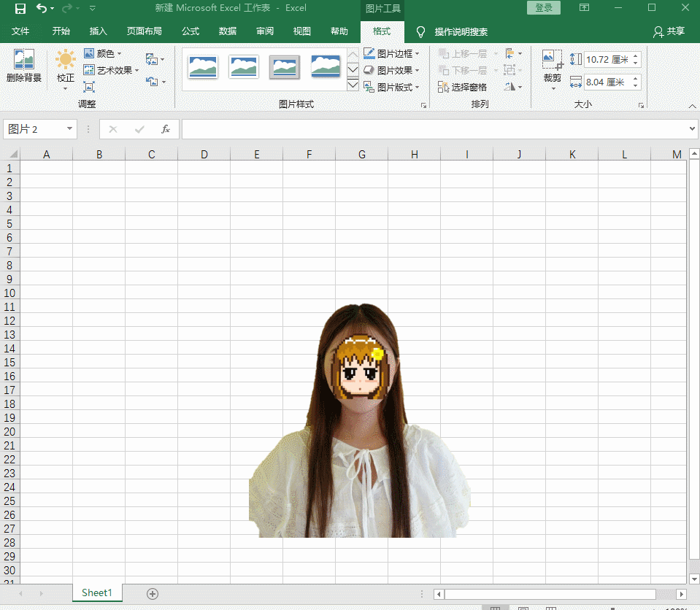The image size is (700, 610).
Task: Click the add new sheet plus button
Action: [152, 593]
